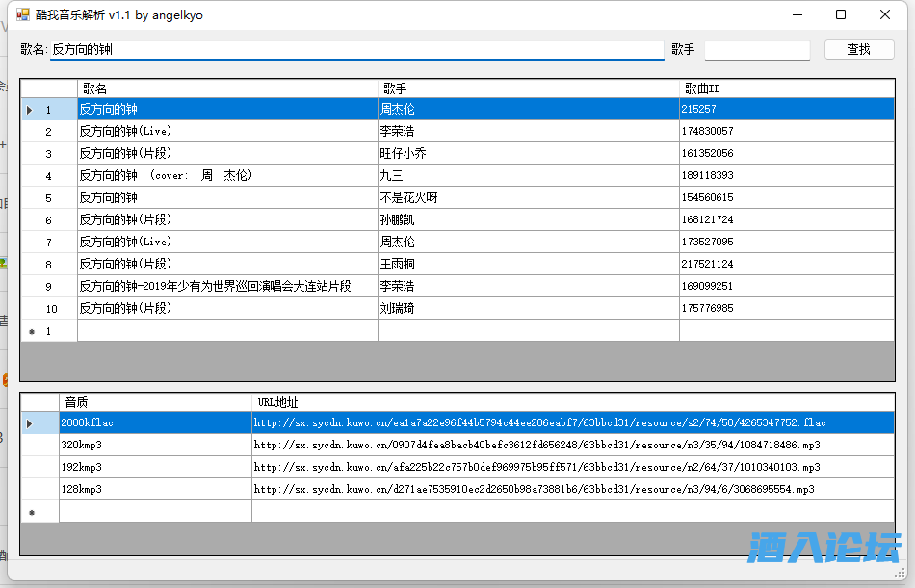Sort by the 歌手 column header
Screen dimensions: 915x588
click(528, 89)
